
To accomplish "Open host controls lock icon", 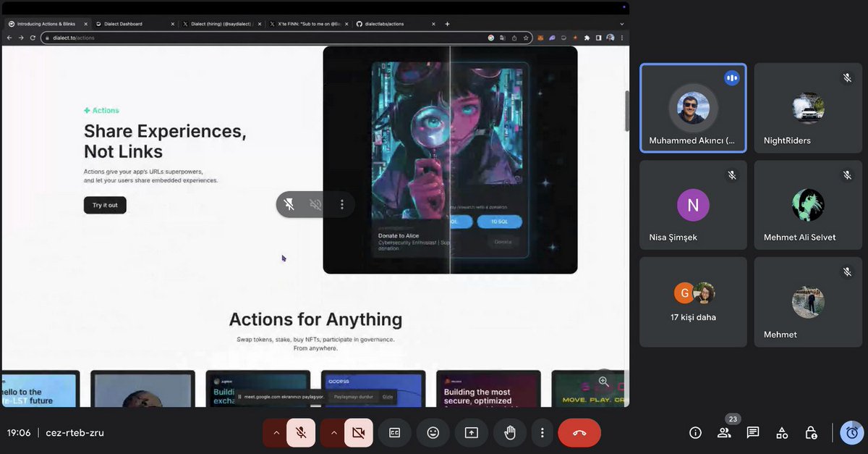I will click(811, 432).
